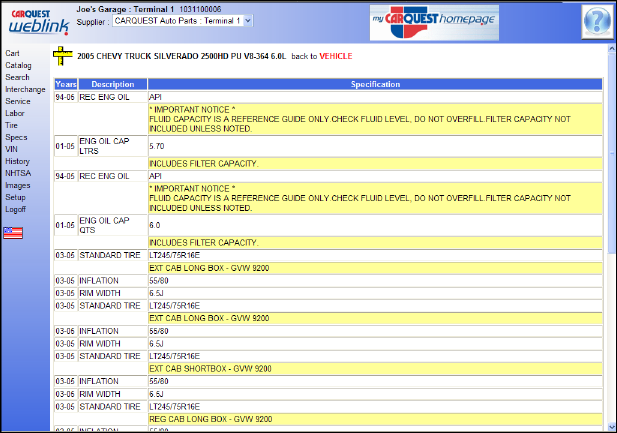The height and width of the screenshot is (433, 617).
Task: Click the Specification column header
Action: [x=375, y=84]
